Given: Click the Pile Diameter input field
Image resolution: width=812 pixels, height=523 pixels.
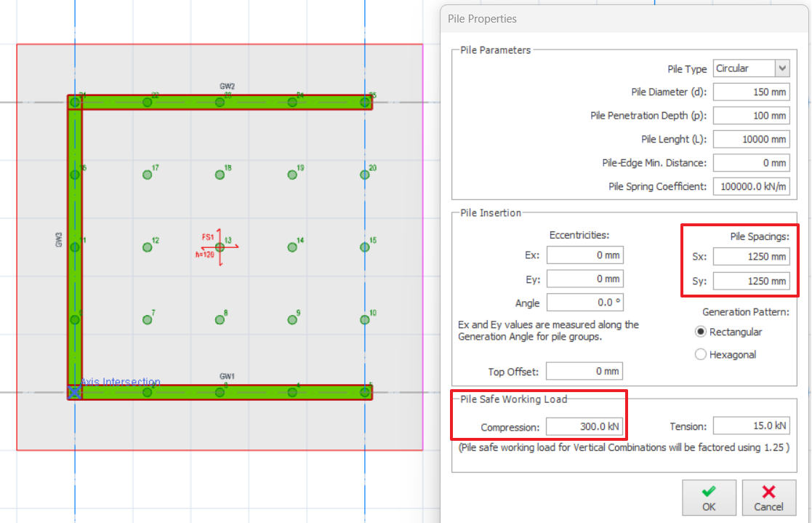Looking at the screenshot, I should (751, 92).
